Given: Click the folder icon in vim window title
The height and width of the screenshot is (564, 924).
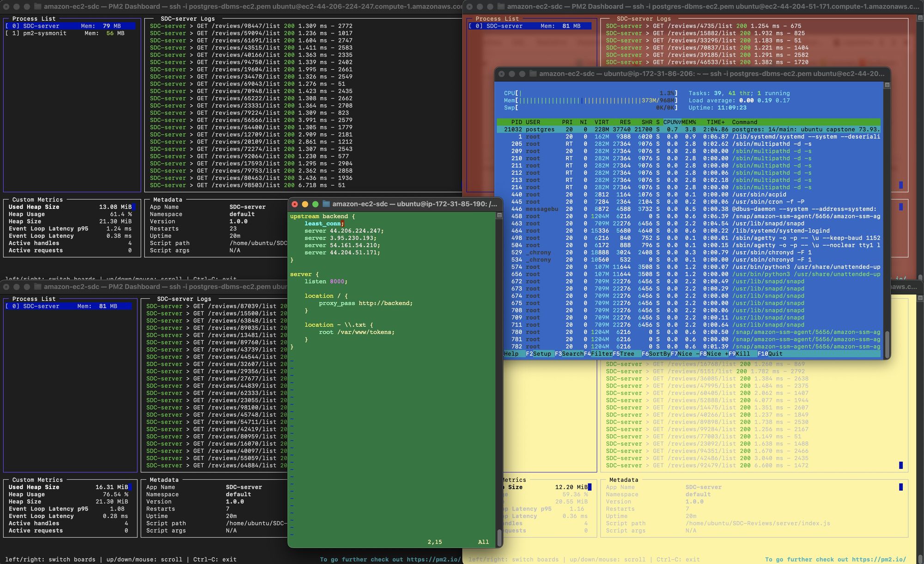Looking at the screenshot, I should [x=326, y=204].
